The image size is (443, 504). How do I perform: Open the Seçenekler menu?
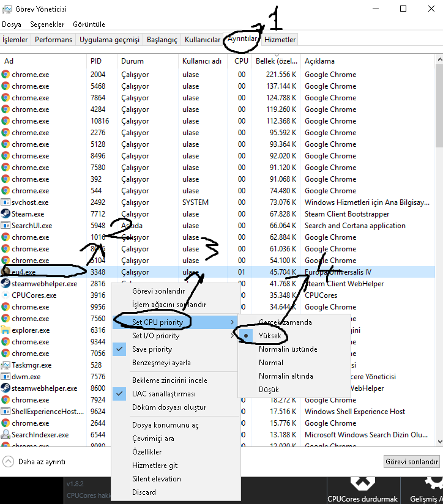point(47,24)
